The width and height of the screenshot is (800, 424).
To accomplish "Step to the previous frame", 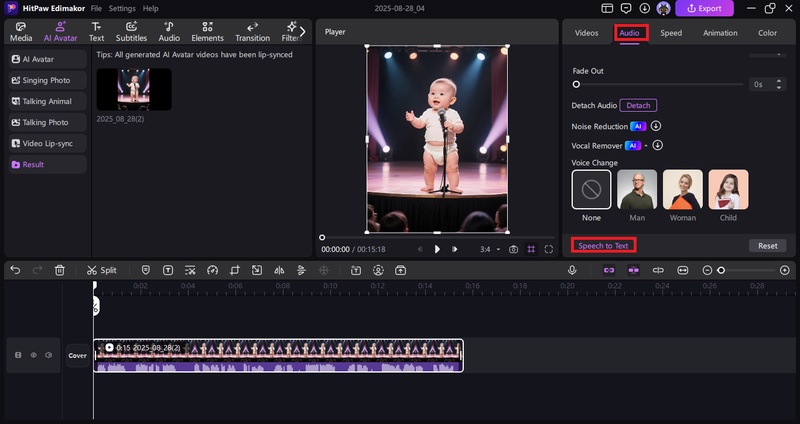I will tap(420, 249).
